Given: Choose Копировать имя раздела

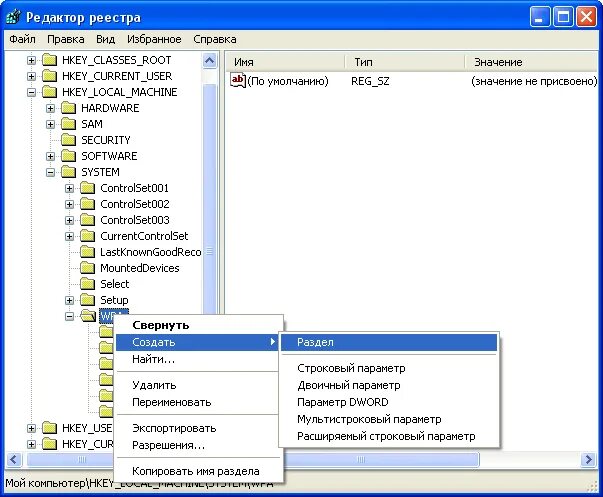Looking at the screenshot, I should (x=197, y=471).
